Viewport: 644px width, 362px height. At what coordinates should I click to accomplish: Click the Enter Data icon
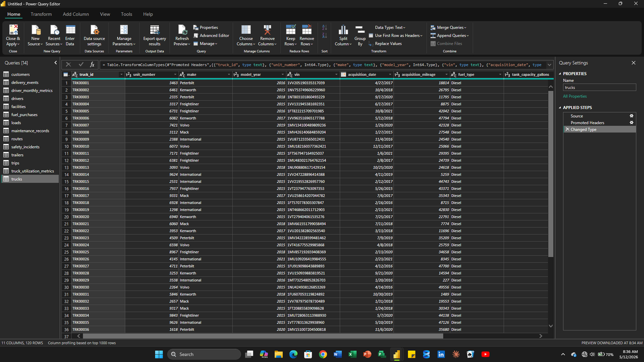70,29
